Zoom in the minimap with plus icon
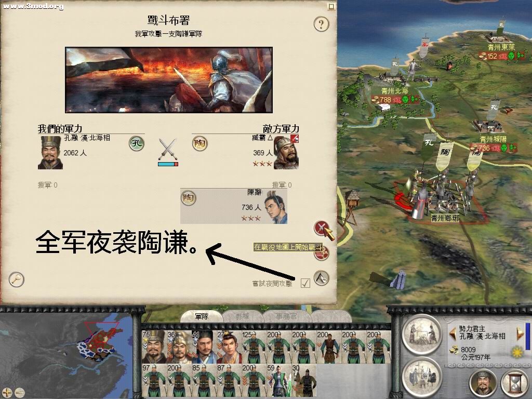The height and width of the screenshot is (399, 532). point(7,393)
